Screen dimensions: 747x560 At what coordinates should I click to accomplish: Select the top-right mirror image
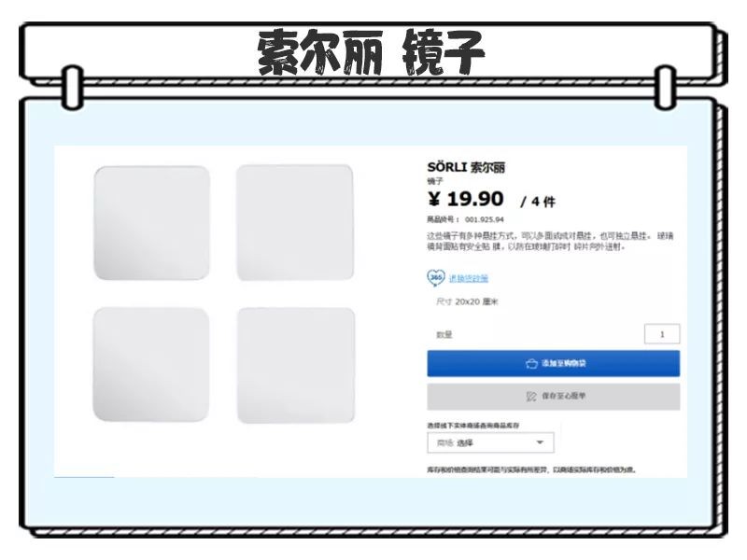[295, 223]
